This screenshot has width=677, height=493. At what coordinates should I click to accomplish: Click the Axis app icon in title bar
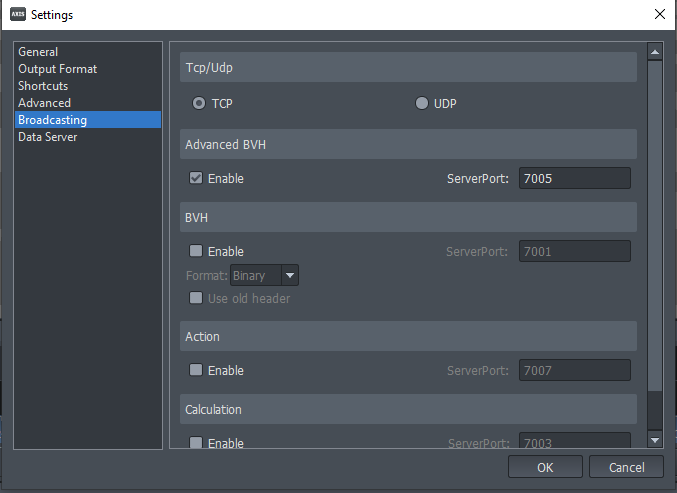point(18,14)
